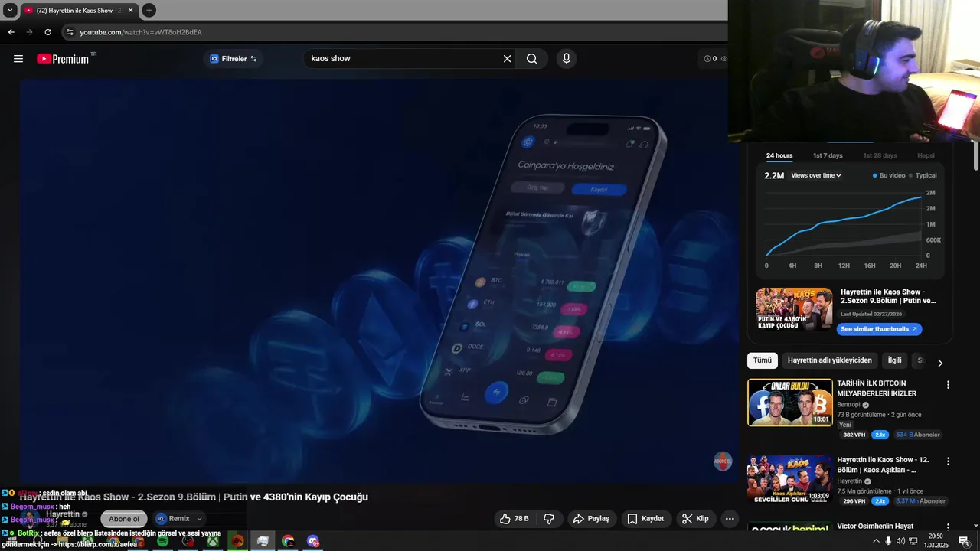Open options menu for Victor Osimhen video

[x=948, y=527]
